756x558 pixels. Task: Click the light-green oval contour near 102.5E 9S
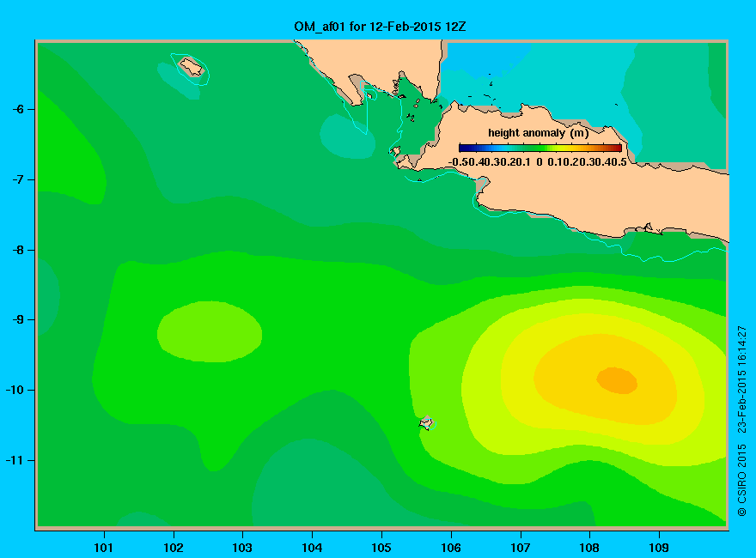pyautogui.click(x=210, y=331)
